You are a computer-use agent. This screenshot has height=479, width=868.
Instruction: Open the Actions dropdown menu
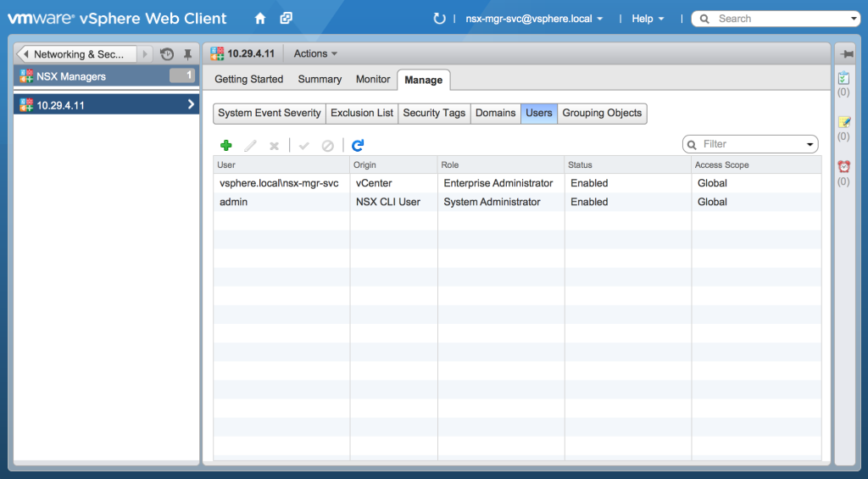[315, 53]
